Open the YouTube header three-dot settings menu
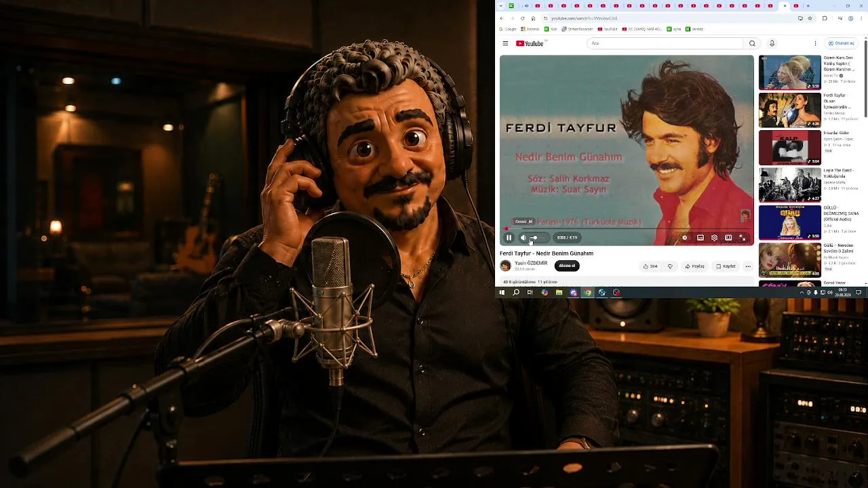This screenshot has width=868, height=488. [815, 43]
